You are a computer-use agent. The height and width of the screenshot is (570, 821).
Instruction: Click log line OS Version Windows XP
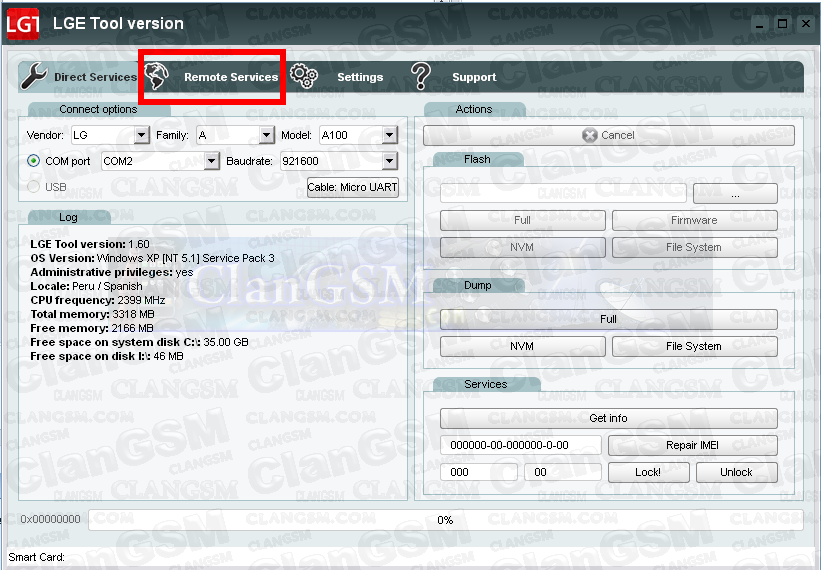click(152, 259)
